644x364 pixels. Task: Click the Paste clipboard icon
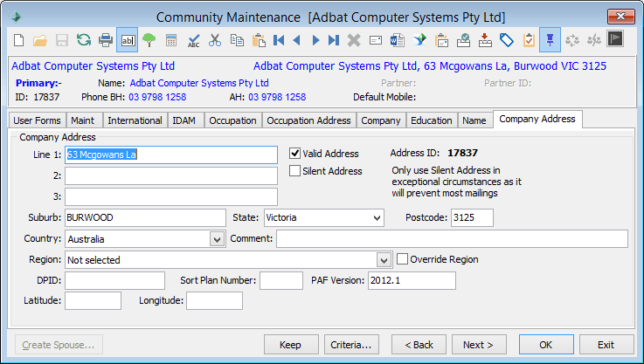tap(259, 40)
